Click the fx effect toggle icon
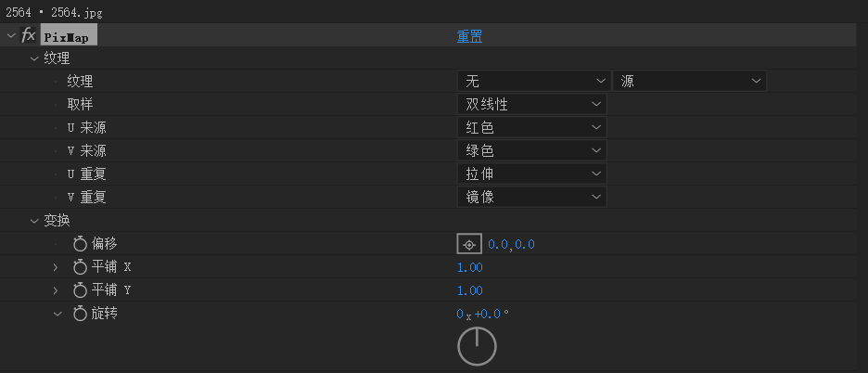 pyautogui.click(x=28, y=35)
